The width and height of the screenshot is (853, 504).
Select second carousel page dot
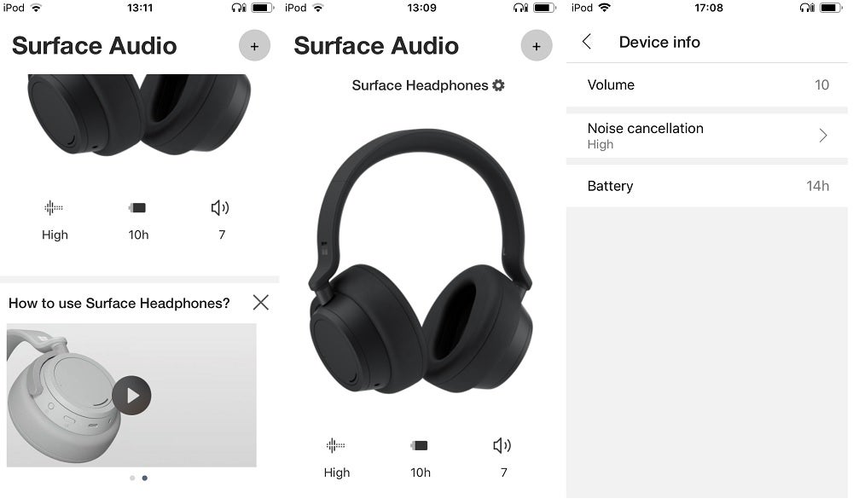pyautogui.click(x=145, y=478)
